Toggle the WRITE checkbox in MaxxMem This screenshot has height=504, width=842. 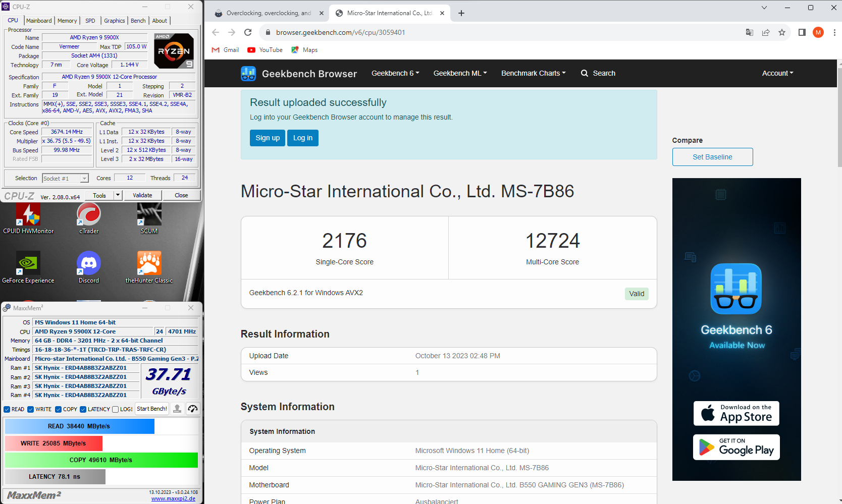pyautogui.click(x=31, y=409)
